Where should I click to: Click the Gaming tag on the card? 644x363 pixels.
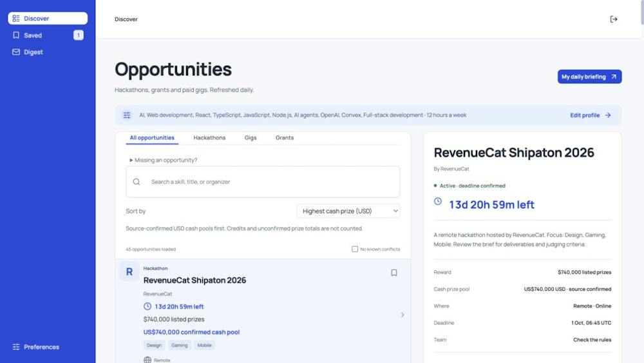coord(179,346)
